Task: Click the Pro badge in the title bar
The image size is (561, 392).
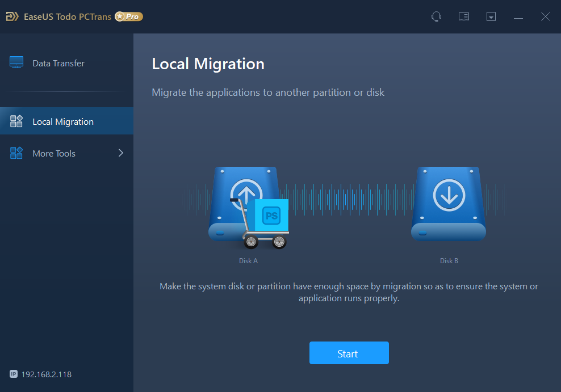Action: point(129,16)
